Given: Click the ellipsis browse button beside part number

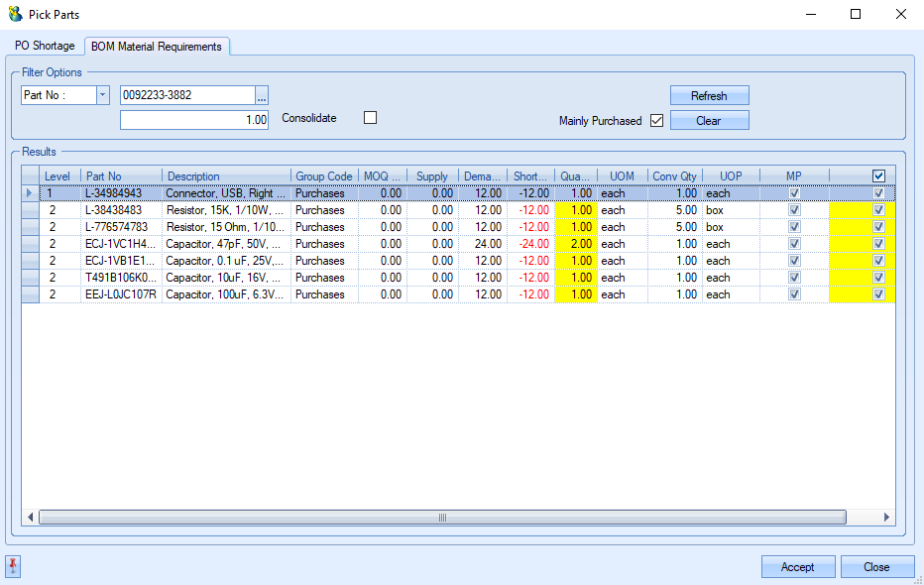Looking at the screenshot, I should coord(262,96).
